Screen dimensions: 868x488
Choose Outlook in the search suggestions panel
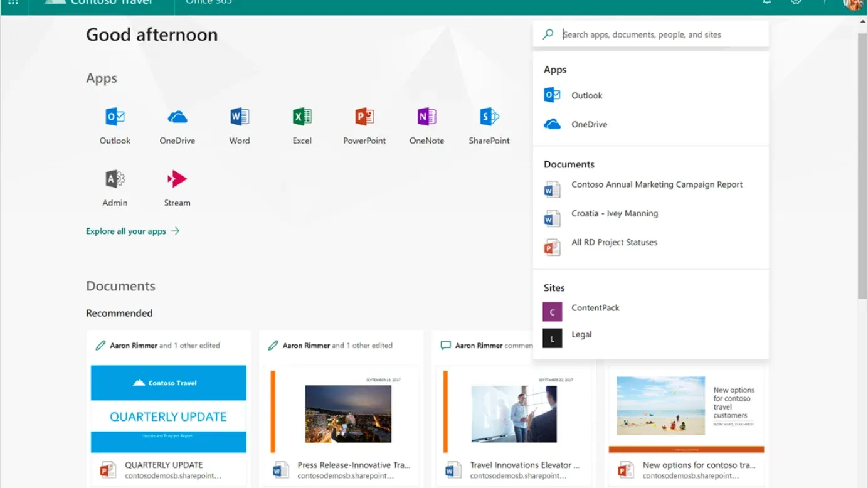(651, 95)
